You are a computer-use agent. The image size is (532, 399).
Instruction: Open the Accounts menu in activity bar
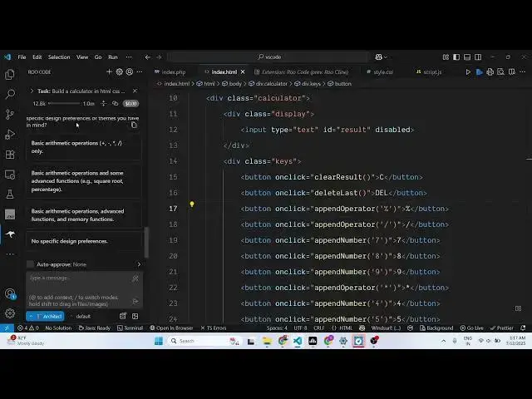[10, 293]
